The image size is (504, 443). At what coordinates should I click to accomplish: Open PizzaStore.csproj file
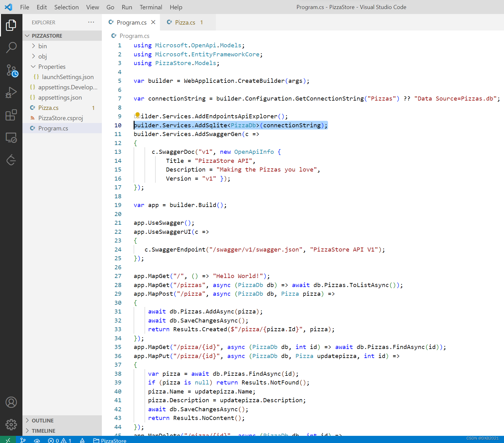(62, 118)
